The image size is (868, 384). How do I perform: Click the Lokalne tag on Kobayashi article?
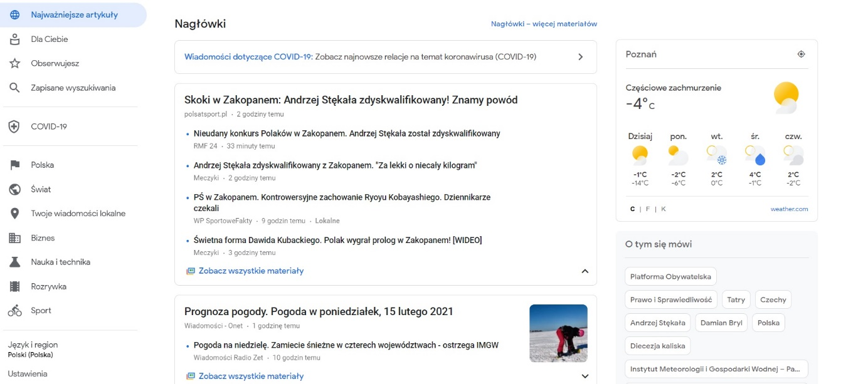tap(327, 221)
